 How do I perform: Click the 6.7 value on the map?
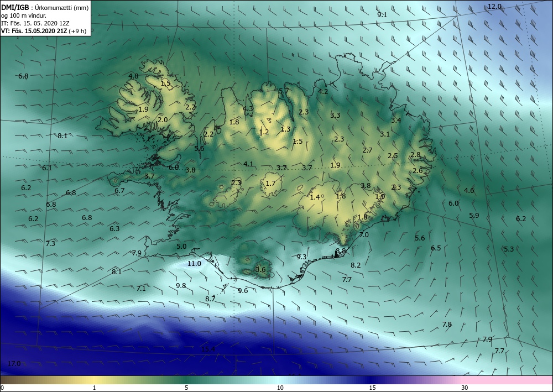point(119,191)
